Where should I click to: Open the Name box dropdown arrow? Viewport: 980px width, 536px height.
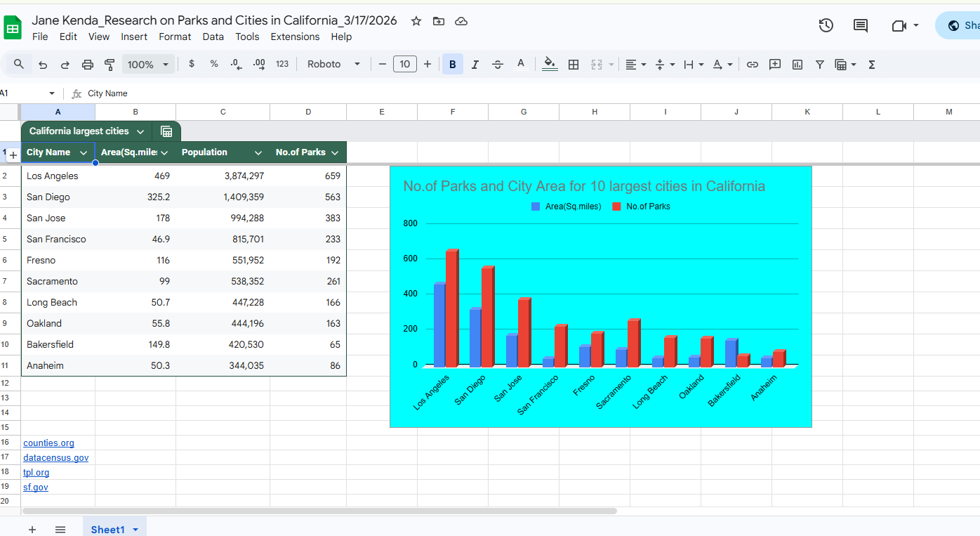(x=51, y=93)
